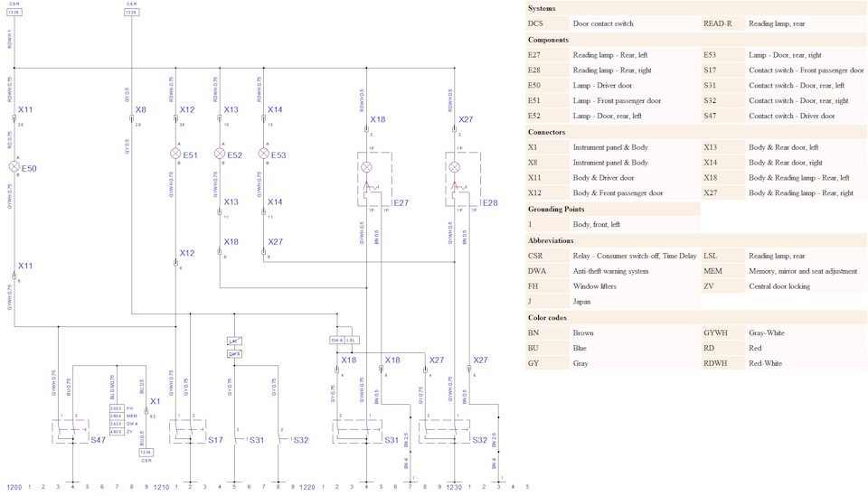The image size is (868, 496).
Task: Click the DWA LSL box in the diagram
Action: 344,340
